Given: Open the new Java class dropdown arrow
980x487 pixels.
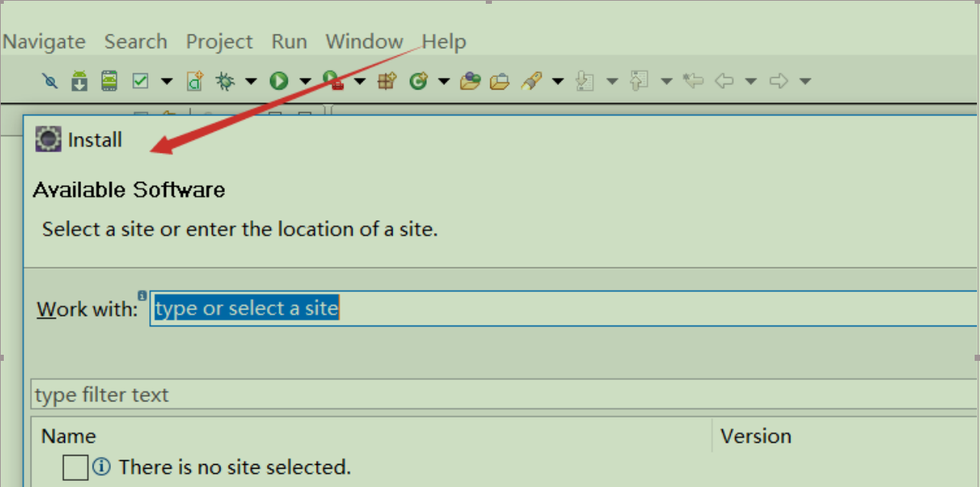Looking at the screenshot, I should (444, 81).
